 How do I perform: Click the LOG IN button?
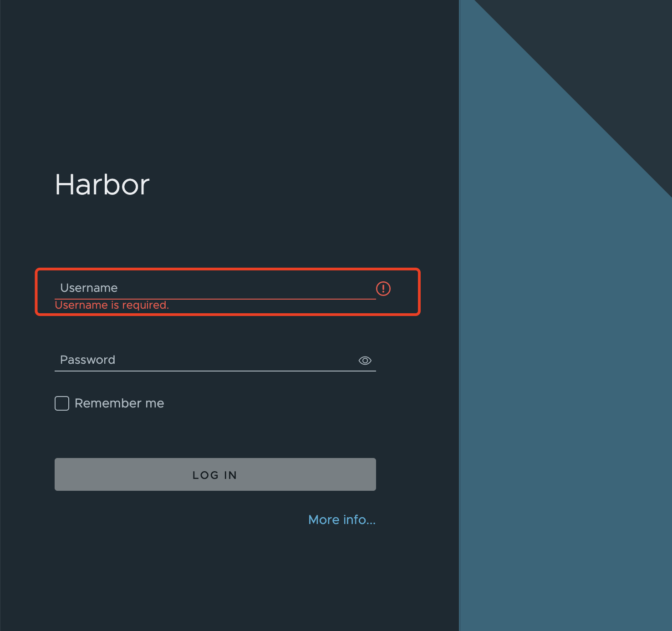click(x=214, y=474)
